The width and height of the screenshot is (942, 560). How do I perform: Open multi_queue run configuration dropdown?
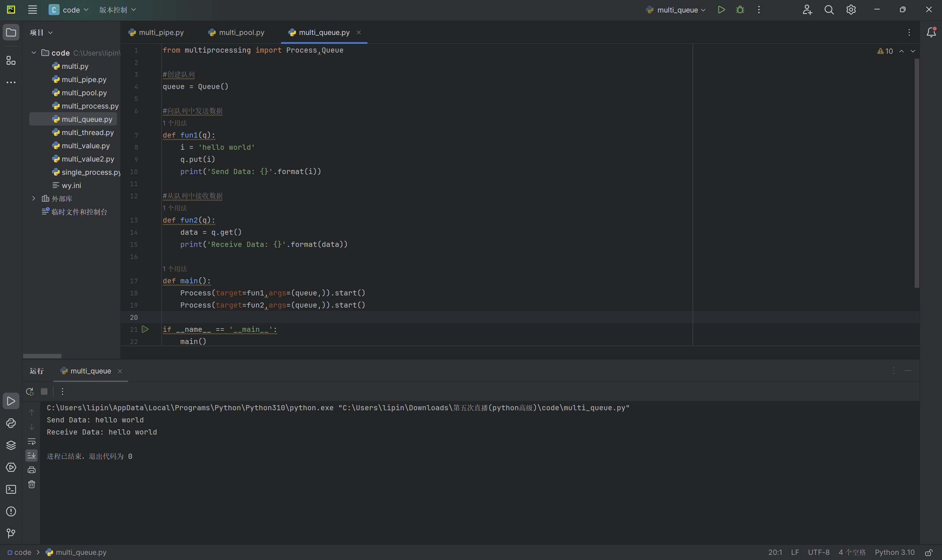pyautogui.click(x=676, y=10)
